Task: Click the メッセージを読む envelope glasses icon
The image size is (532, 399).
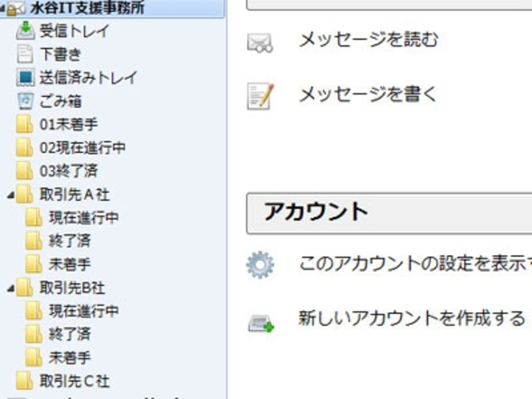Action: [260, 43]
